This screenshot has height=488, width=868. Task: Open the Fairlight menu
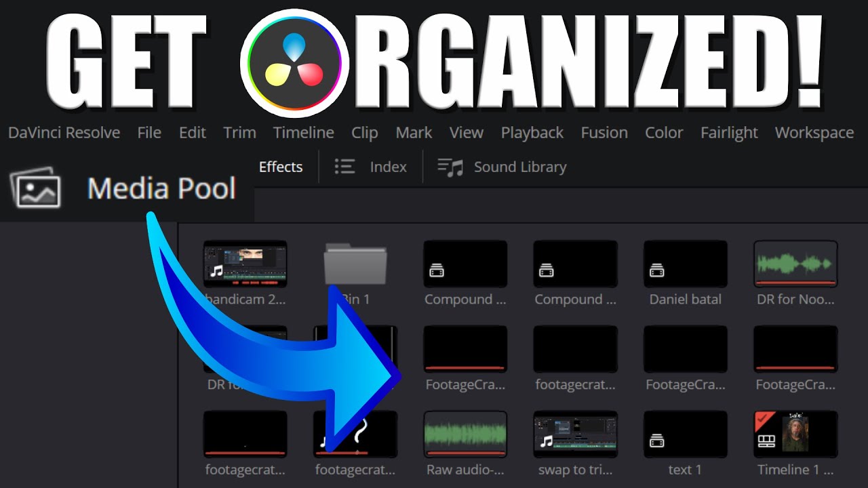pos(729,132)
